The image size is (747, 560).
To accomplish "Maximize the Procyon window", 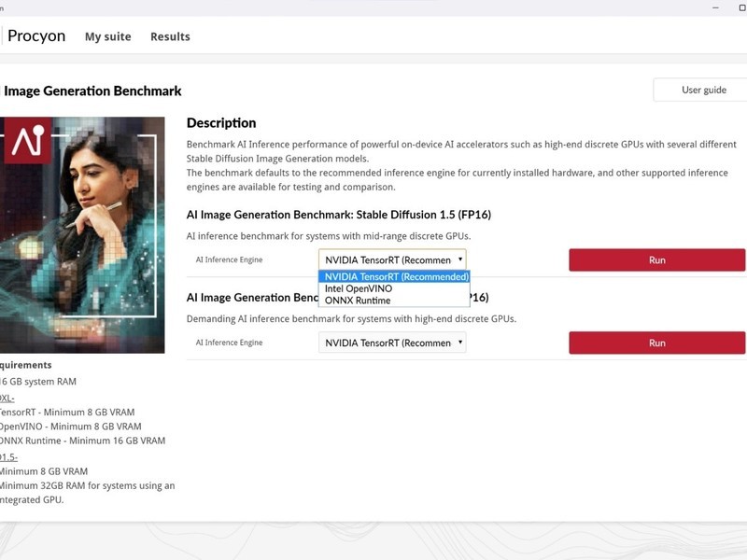I will pos(741,7).
